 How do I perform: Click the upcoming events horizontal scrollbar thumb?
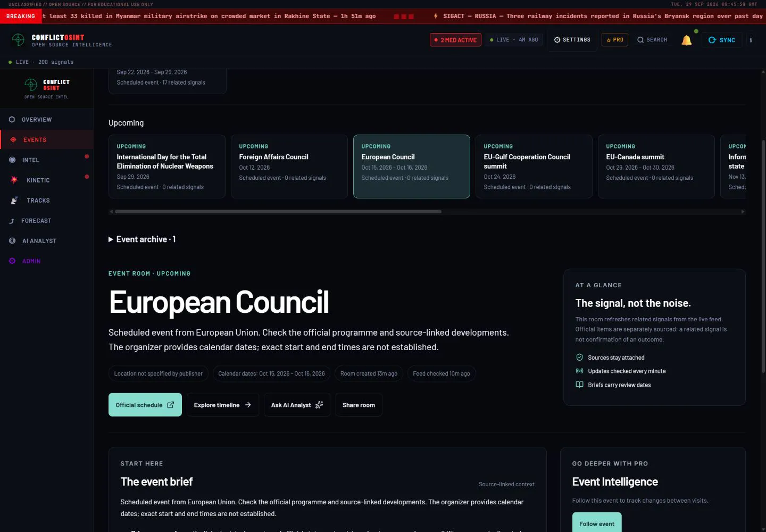pyautogui.click(x=278, y=212)
